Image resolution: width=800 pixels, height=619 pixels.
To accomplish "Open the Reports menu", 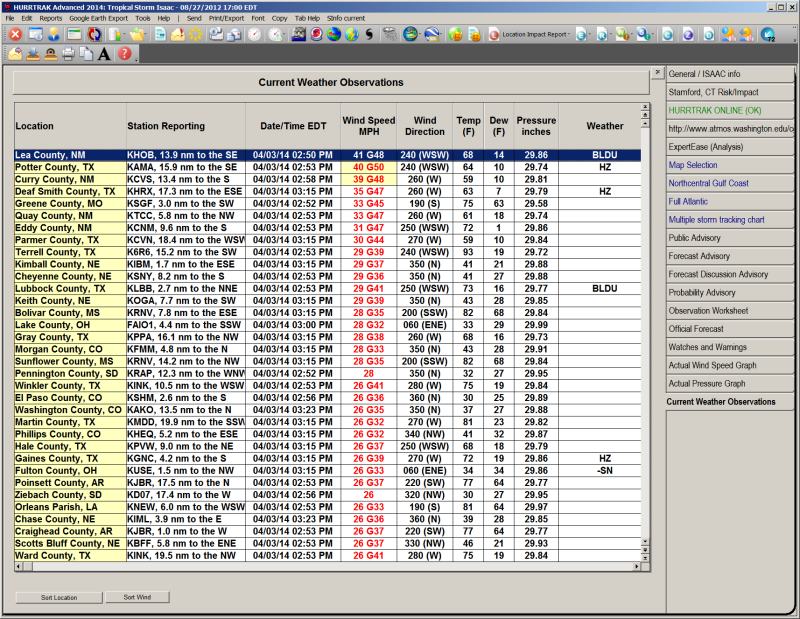I will point(50,18).
